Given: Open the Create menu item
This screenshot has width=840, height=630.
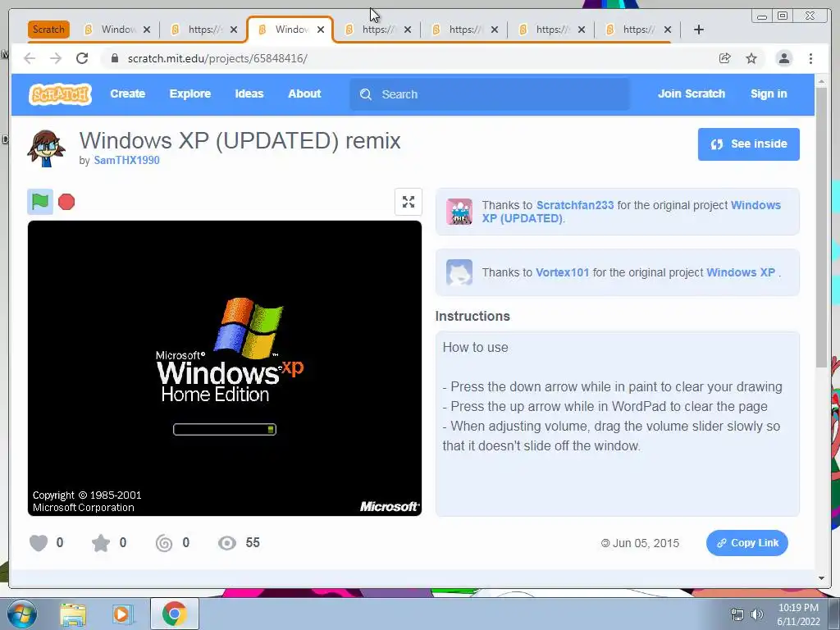Looking at the screenshot, I should click(x=127, y=94).
